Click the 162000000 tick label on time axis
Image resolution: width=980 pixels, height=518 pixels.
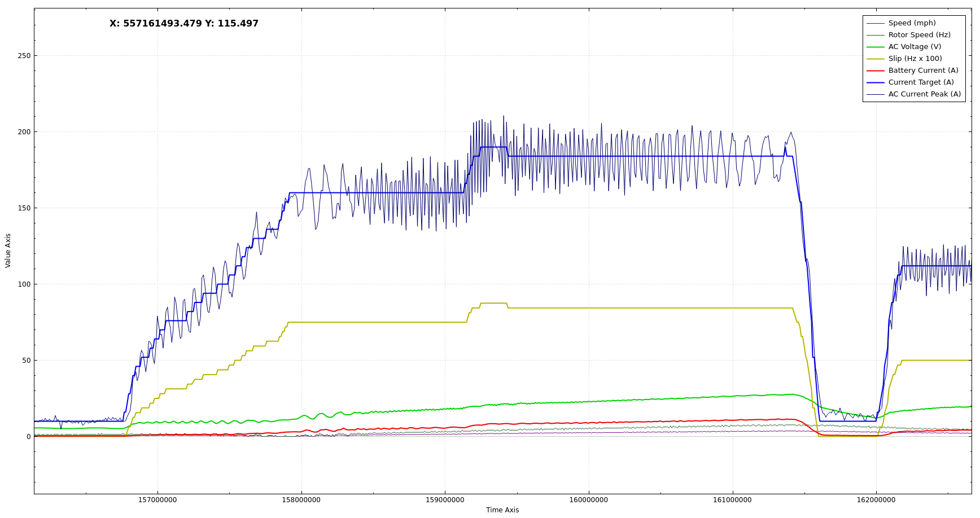click(x=876, y=500)
